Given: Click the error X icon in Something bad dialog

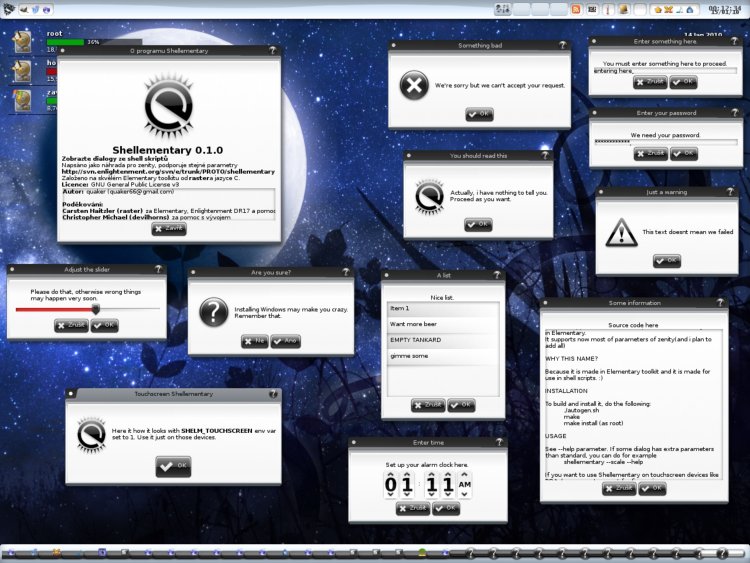Looking at the screenshot, I should pyautogui.click(x=414, y=85).
